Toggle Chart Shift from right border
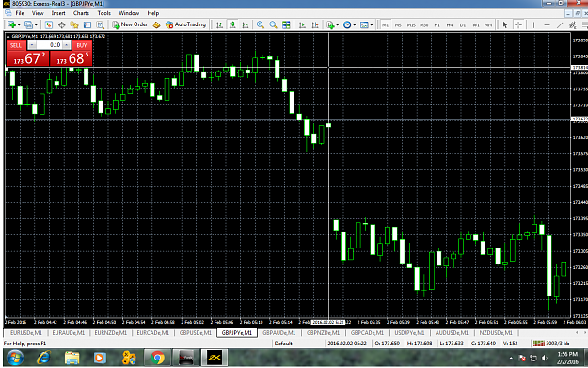Screen dimensions: 588x368 point(315,24)
